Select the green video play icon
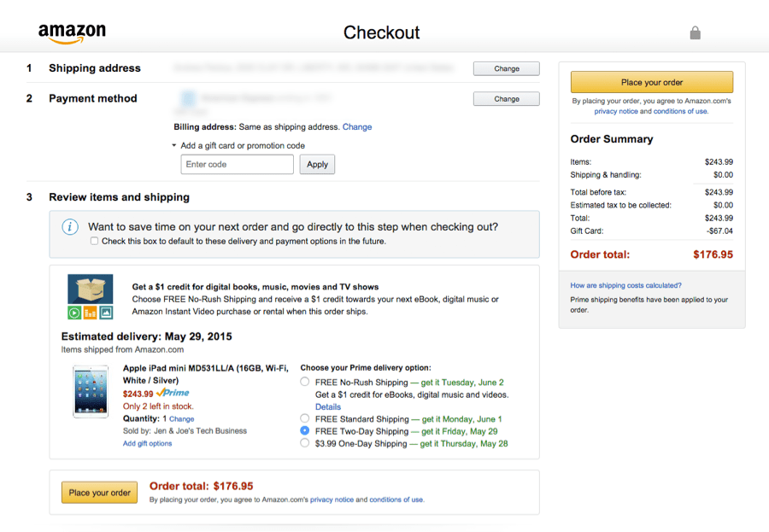 (74, 313)
